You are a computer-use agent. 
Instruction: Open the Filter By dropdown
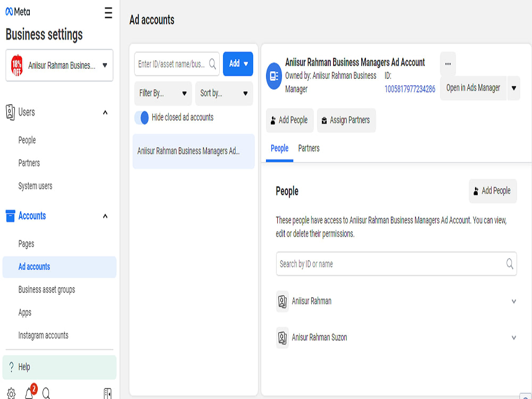[x=163, y=93]
